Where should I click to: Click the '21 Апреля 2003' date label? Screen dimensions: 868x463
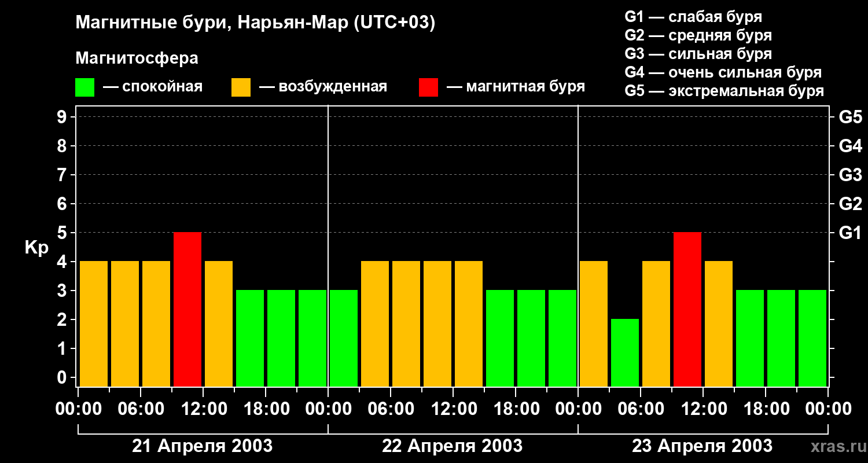[x=203, y=446]
